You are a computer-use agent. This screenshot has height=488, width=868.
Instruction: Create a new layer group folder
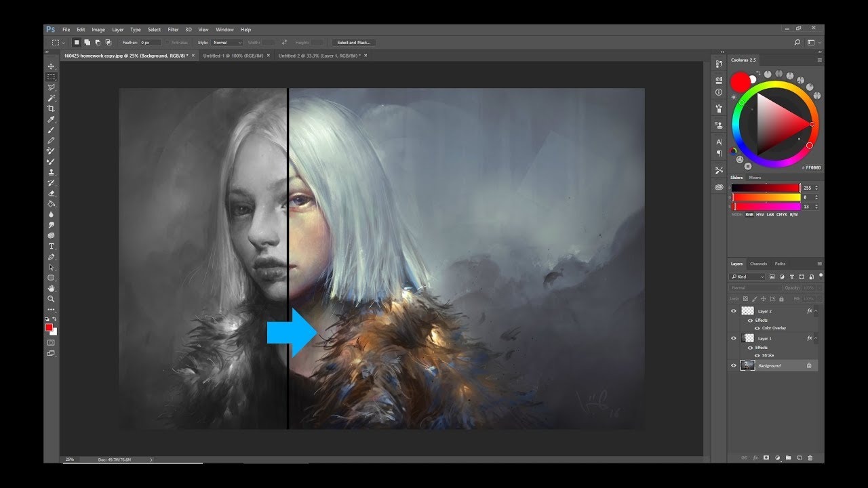tap(788, 458)
